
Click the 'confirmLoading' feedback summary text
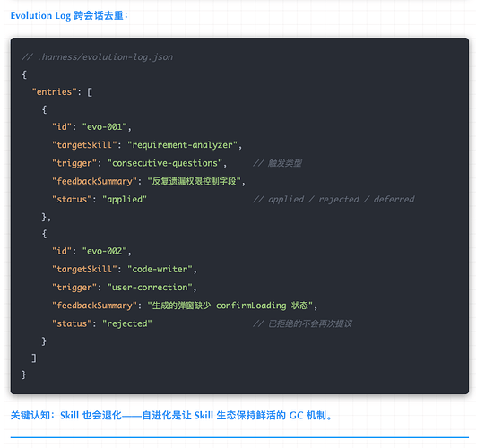[251, 306]
